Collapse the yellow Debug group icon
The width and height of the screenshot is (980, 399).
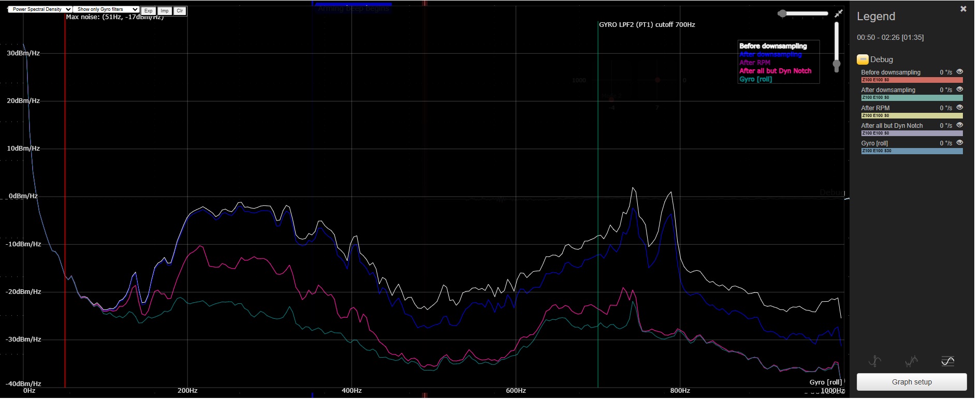(862, 60)
